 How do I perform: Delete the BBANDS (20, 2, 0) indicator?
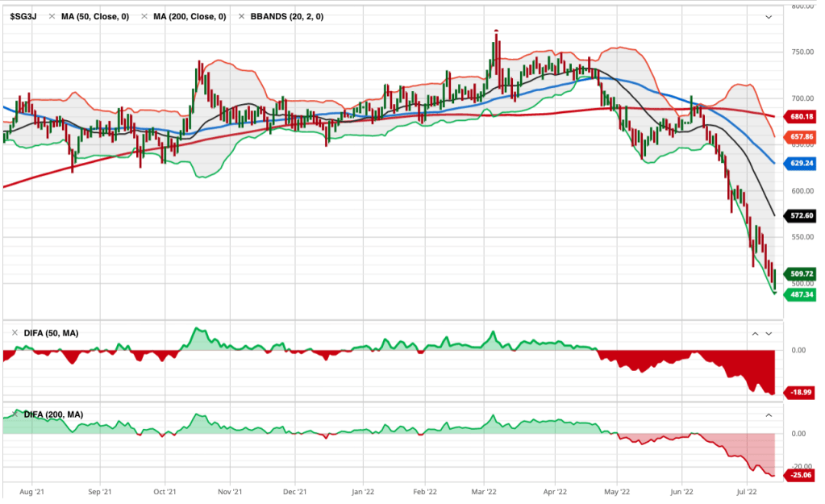(242, 17)
